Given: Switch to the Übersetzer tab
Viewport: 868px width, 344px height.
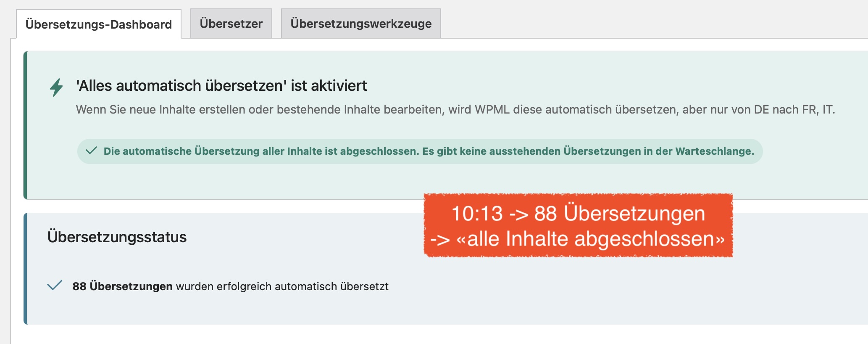Looking at the screenshot, I should [x=231, y=24].
